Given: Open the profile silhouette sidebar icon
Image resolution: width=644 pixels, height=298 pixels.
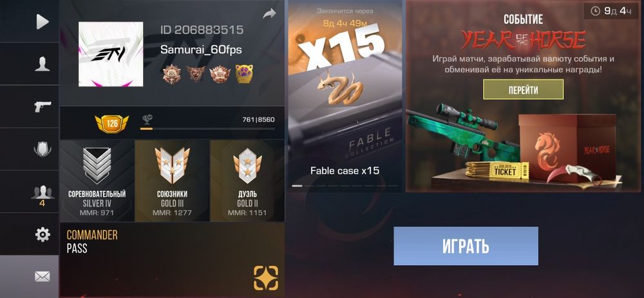Looking at the screenshot, I should [43, 65].
